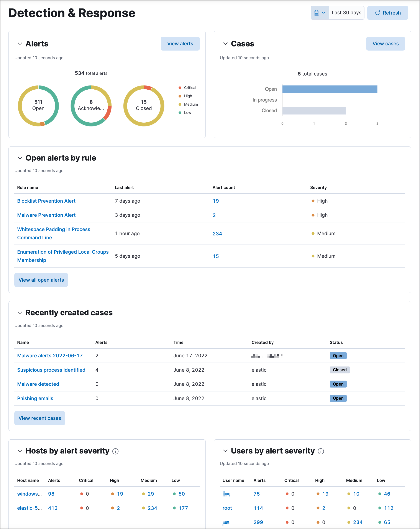420x529 pixels.
Task: Click the View recent cases tab item
Action: [x=39, y=417]
